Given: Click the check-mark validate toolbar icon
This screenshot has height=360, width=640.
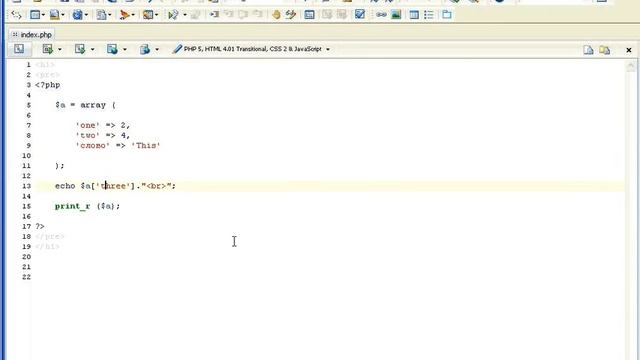Looking at the screenshot, I should pos(173,15).
